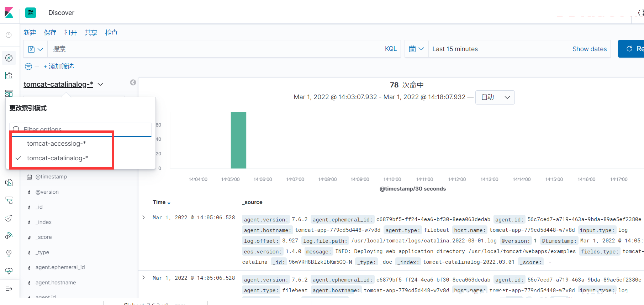The width and height of the screenshot is (644, 305).
Task: Open Discover compass icon in sidebar
Action: 9,58
